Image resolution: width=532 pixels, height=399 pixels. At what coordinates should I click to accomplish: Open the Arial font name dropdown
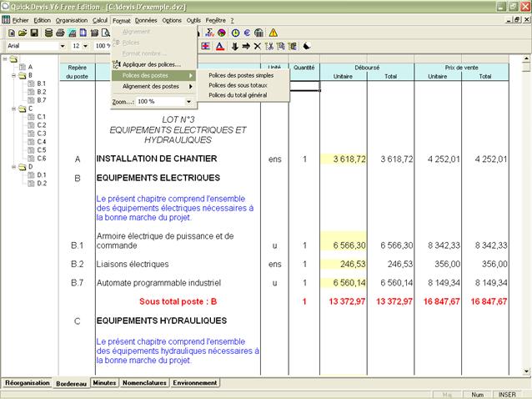point(63,46)
